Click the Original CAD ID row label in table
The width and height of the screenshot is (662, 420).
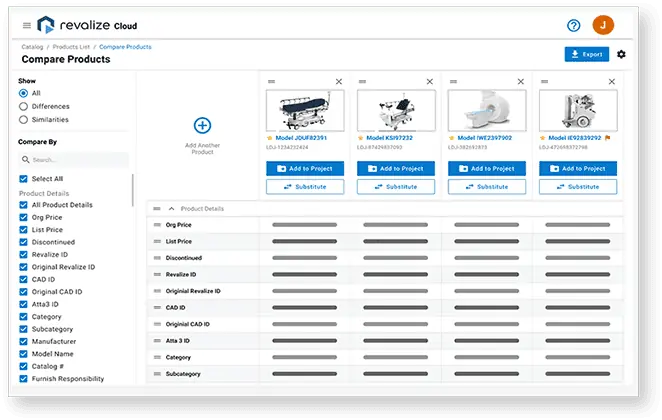[187, 324]
